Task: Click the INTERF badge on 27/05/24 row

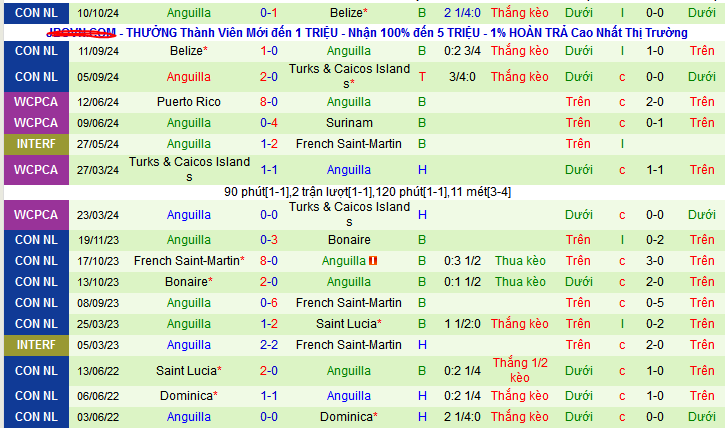Action: coord(36,144)
